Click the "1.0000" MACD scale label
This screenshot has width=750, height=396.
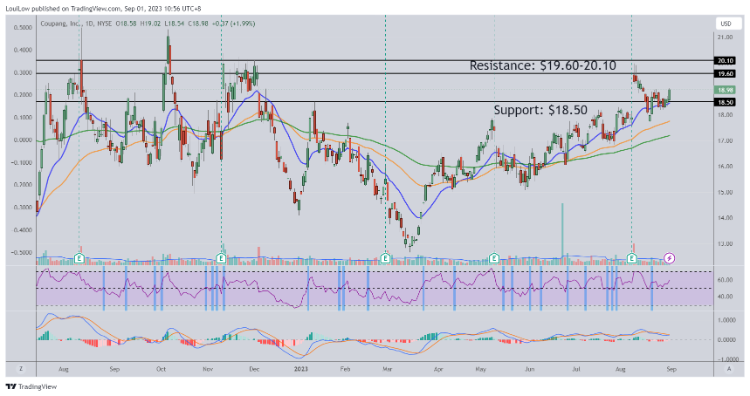[726, 320]
